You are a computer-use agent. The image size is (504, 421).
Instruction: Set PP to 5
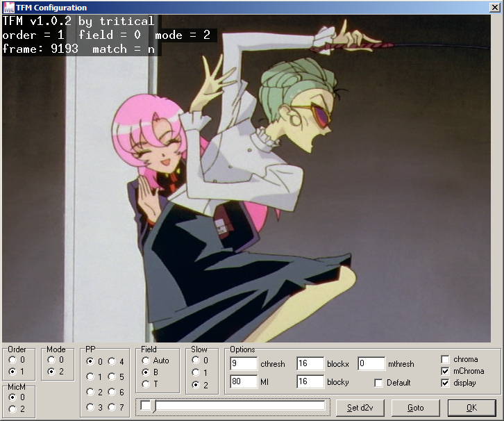pyautogui.click(x=112, y=377)
